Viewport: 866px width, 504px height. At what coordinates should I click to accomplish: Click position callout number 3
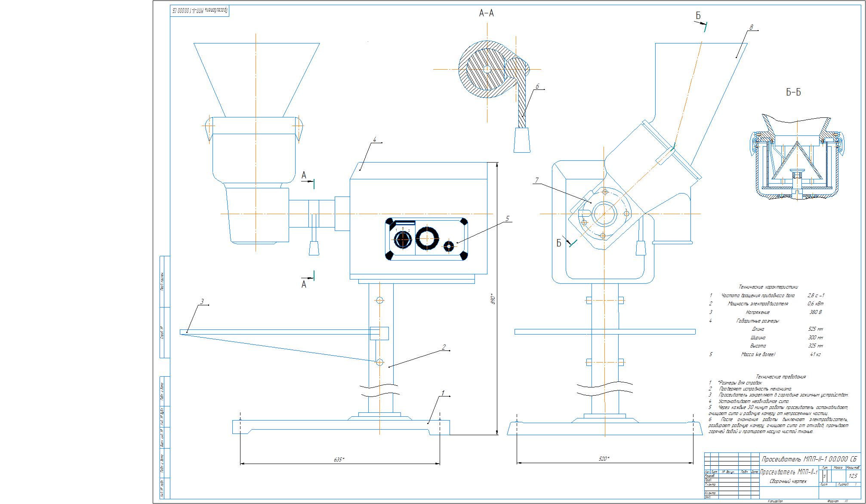[x=202, y=302]
